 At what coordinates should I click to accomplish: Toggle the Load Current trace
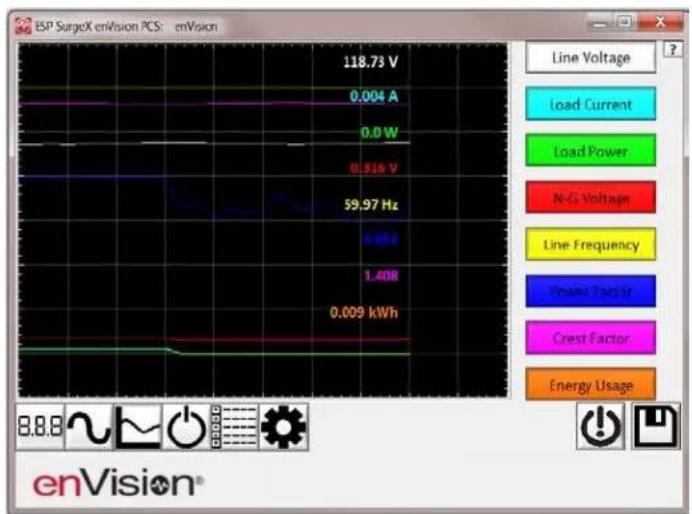(590, 104)
